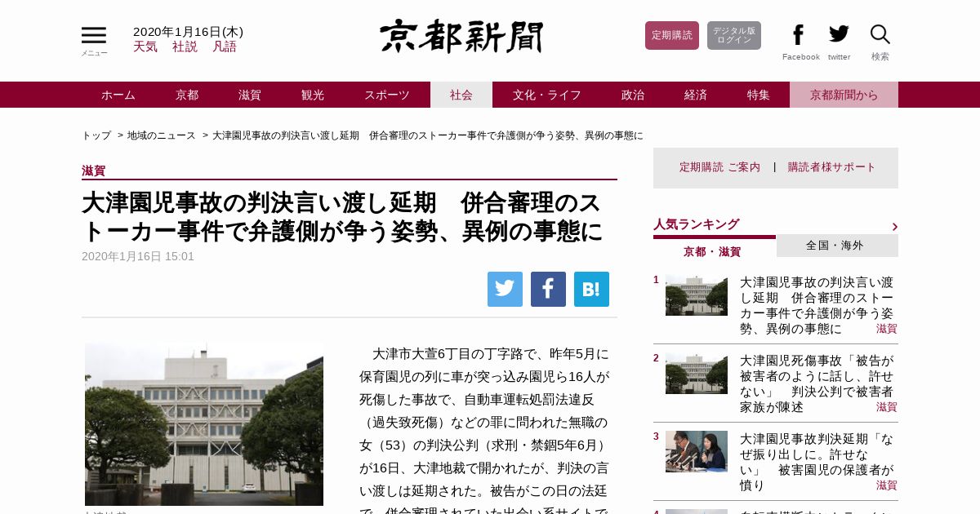Viewport: 980px width, 514px height.
Task: Share article via blue Twitter button
Action: coord(505,289)
